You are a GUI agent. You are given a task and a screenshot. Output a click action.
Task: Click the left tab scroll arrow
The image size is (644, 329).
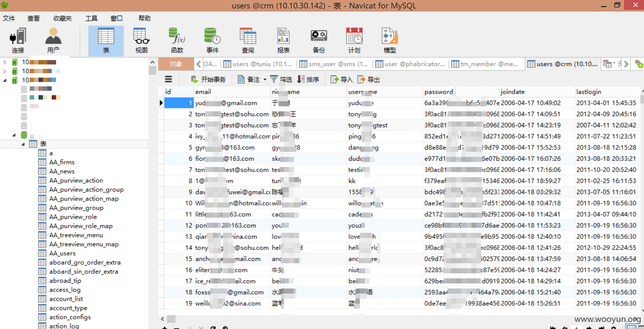(198, 64)
